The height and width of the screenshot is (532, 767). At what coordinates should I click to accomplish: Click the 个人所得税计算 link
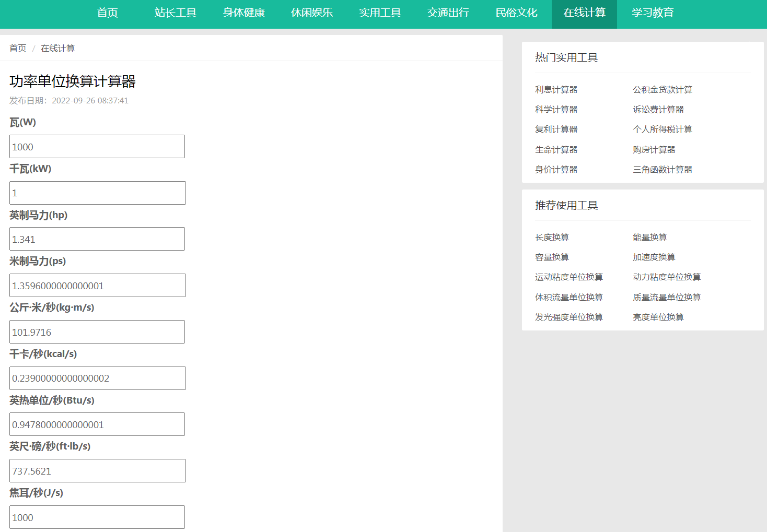(662, 129)
